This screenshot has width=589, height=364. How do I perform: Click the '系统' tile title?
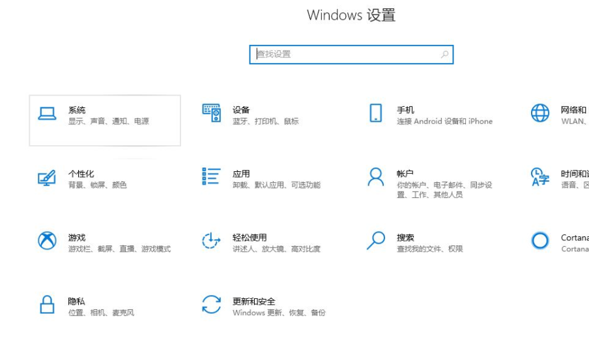[77, 110]
